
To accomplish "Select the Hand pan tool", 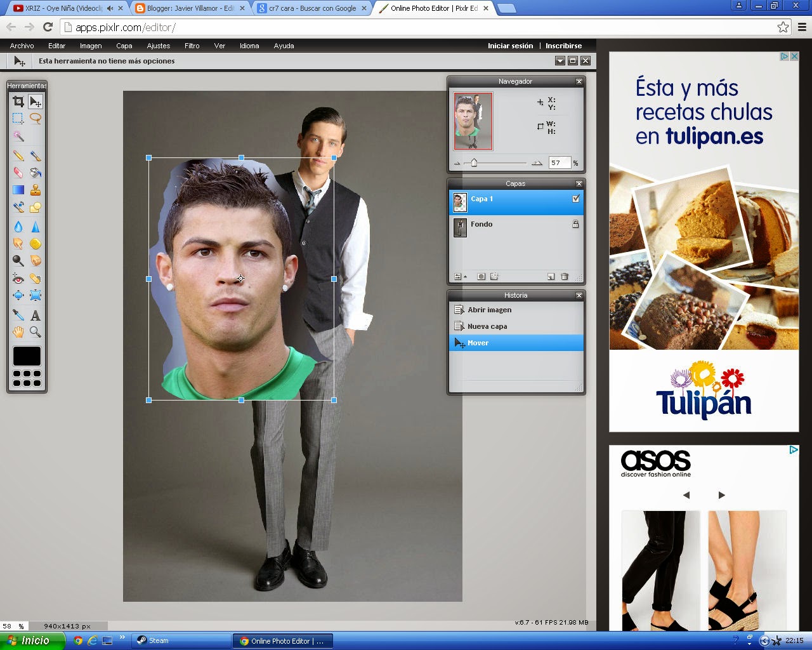I will (x=18, y=332).
